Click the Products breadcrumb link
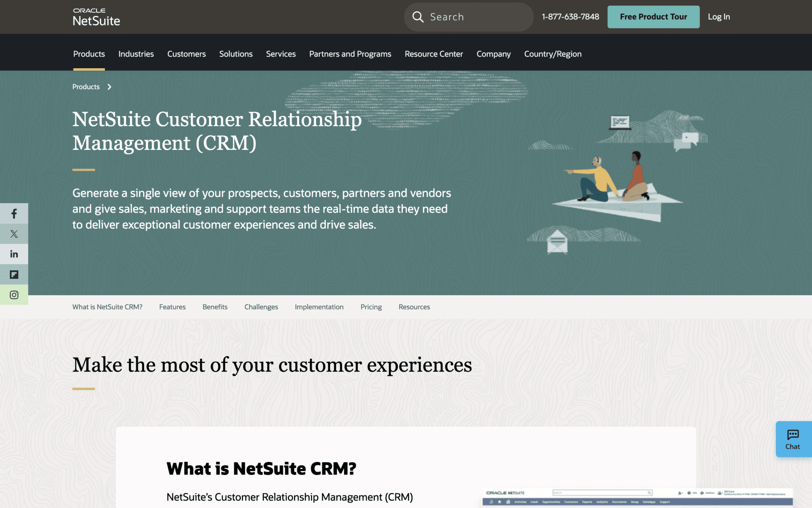 click(x=86, y=87)
